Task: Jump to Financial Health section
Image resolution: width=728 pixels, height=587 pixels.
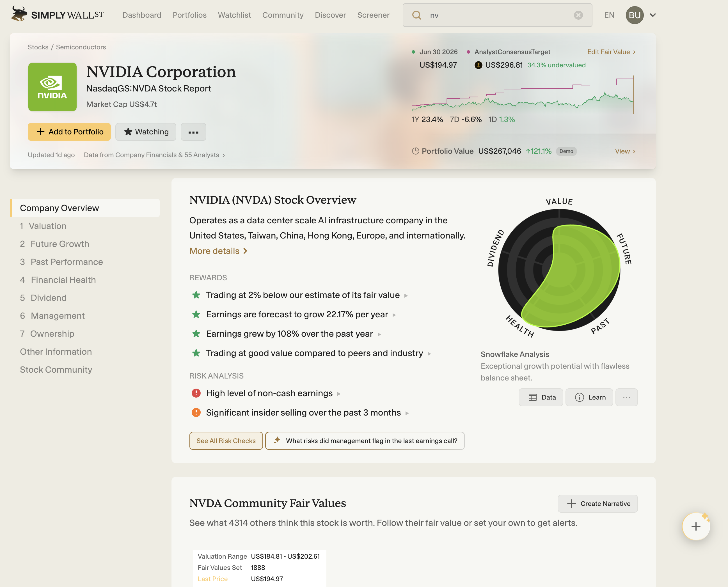Action: point(58,280)
